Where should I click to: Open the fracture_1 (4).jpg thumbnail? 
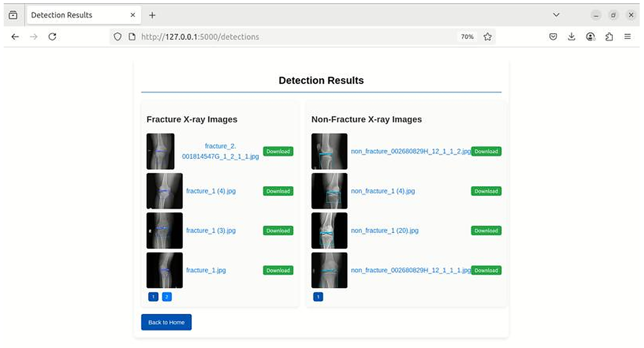pyautogui.click(x=165, y=191)
